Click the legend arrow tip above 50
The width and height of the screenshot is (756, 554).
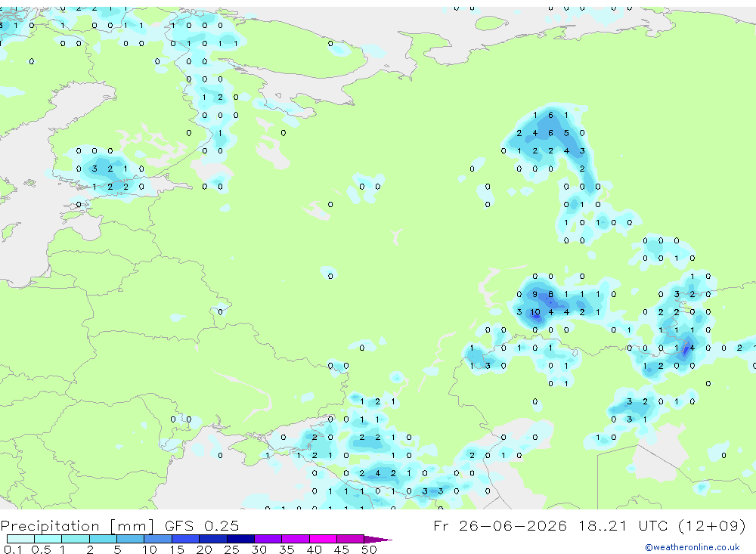point(378,539)
